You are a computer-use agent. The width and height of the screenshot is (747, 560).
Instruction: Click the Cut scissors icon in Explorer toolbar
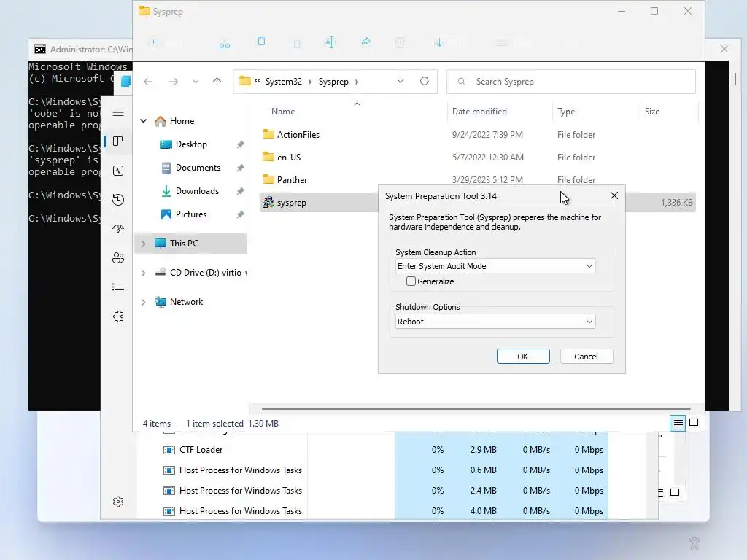coord(225,43)
